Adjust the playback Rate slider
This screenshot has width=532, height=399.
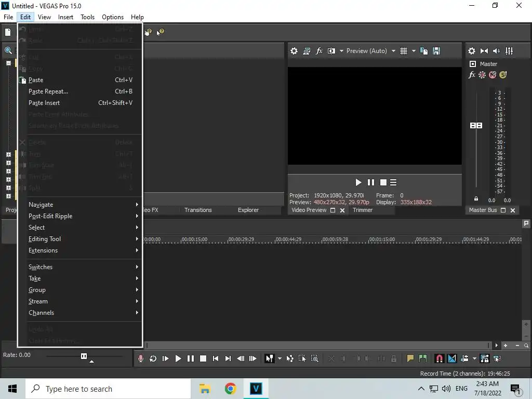tap(84, 356)
